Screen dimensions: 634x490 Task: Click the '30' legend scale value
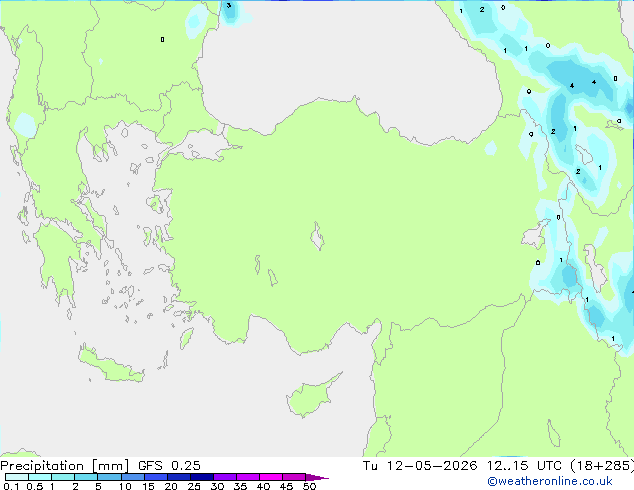tap(217, 486)
